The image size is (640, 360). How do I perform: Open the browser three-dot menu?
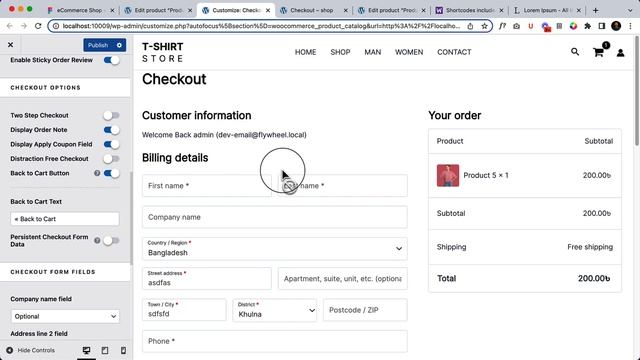click(x=630, y=26)
